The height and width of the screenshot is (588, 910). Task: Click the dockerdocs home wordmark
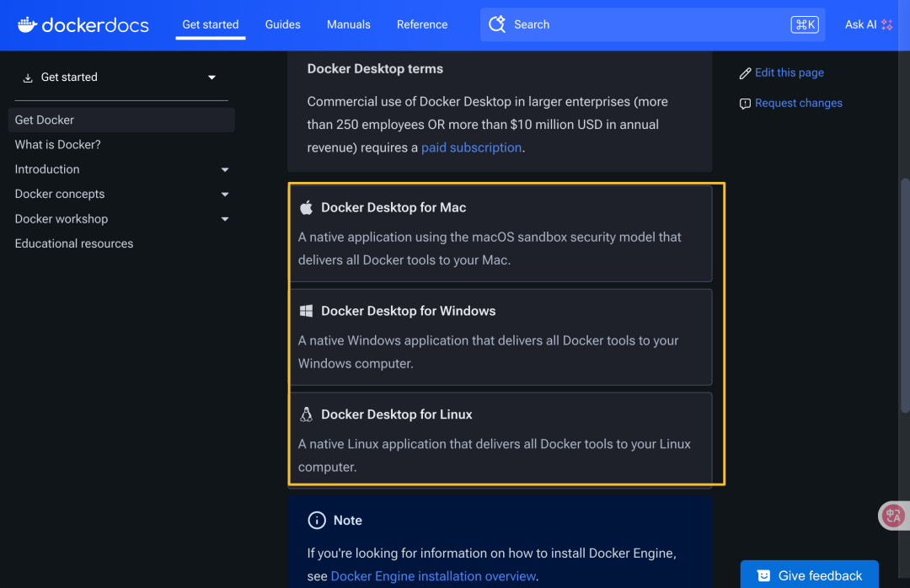pyautogui.click(x=95, y=25)
